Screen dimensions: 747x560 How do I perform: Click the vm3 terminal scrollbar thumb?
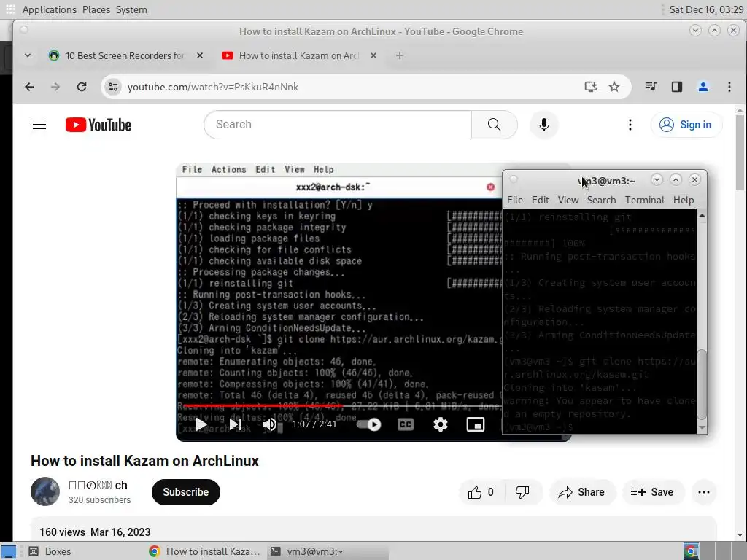[x=702, y=384]
